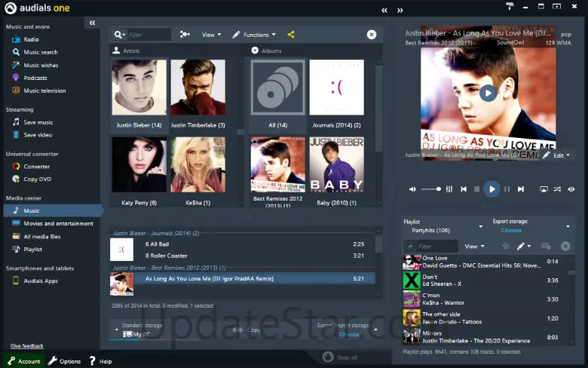Expand the Functions dropdown menu

(x=255, y=35)
